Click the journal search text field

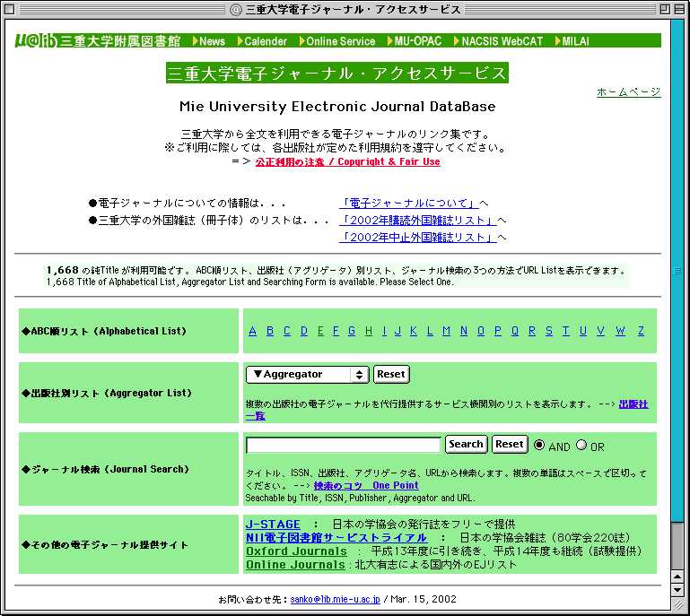tap(344, 445)
